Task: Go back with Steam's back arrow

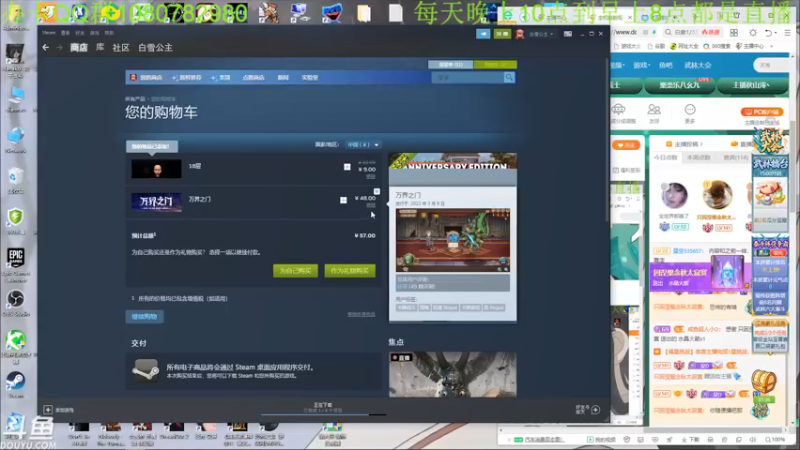Action: [46, 47]
